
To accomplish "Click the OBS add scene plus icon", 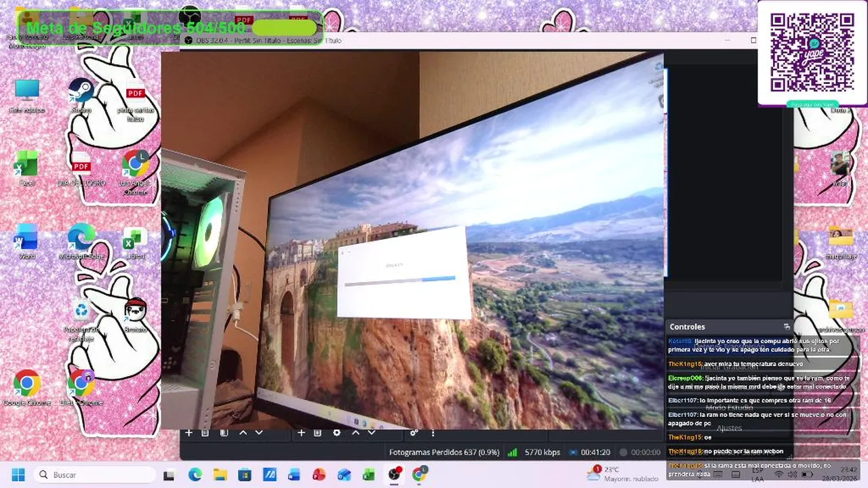I will pyautogui.click(x=189, y=433).
